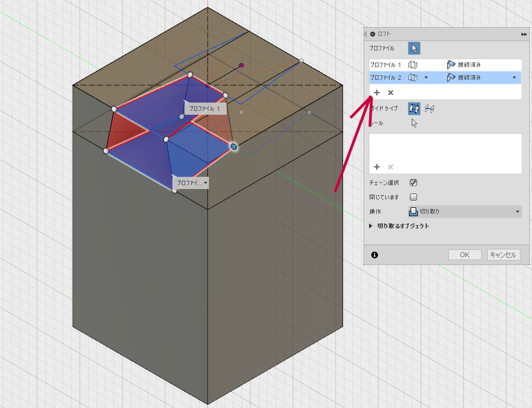Click the キャンセル button
The image size is (532, 408).
tap(503, 255)
